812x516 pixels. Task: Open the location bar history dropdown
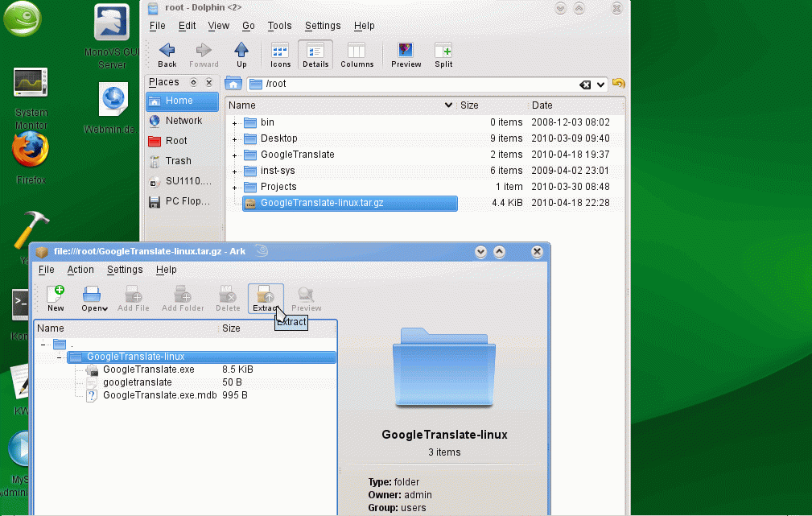(600, 85)
